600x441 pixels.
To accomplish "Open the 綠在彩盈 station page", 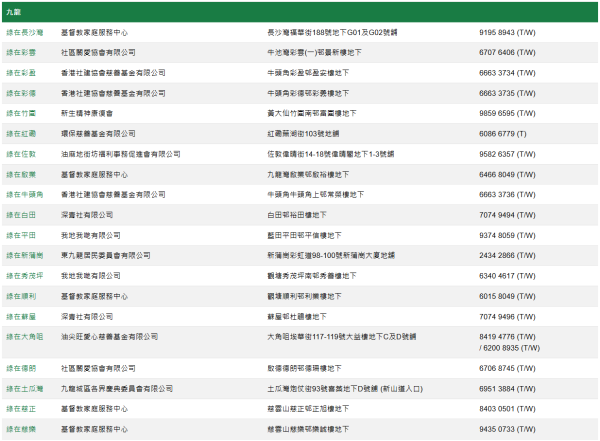I will click(x=20, y=73).
